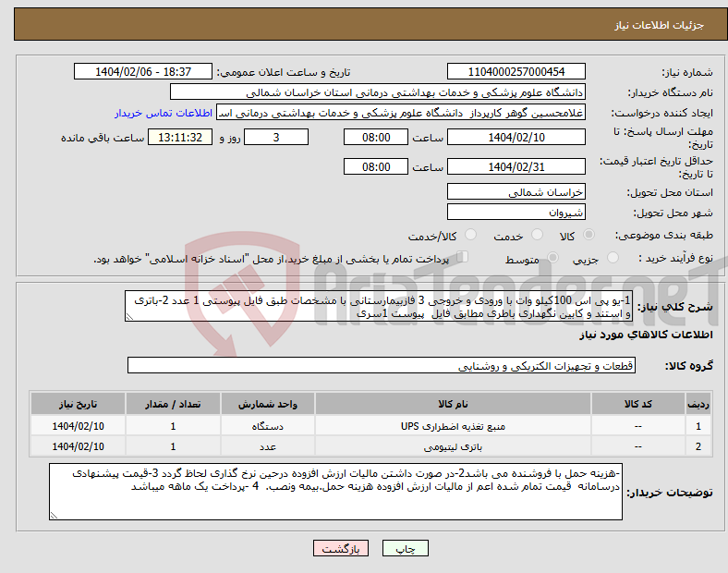
Task: Click the general description text area شرح کلی نیاز
Action: [x=379, y=306]
